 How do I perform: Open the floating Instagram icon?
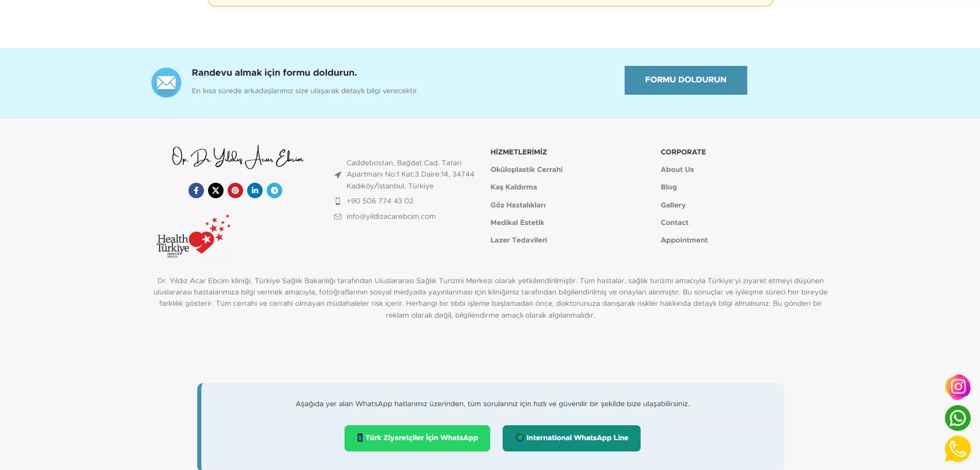957,387
